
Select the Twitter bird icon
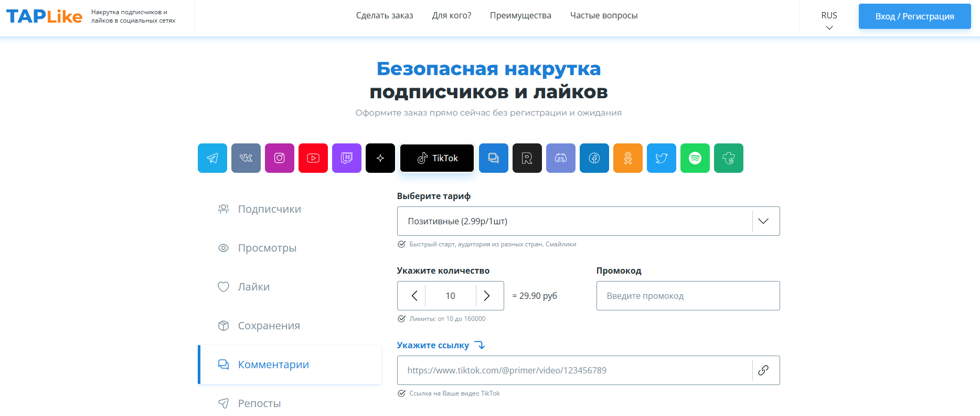tap(662, 158)
